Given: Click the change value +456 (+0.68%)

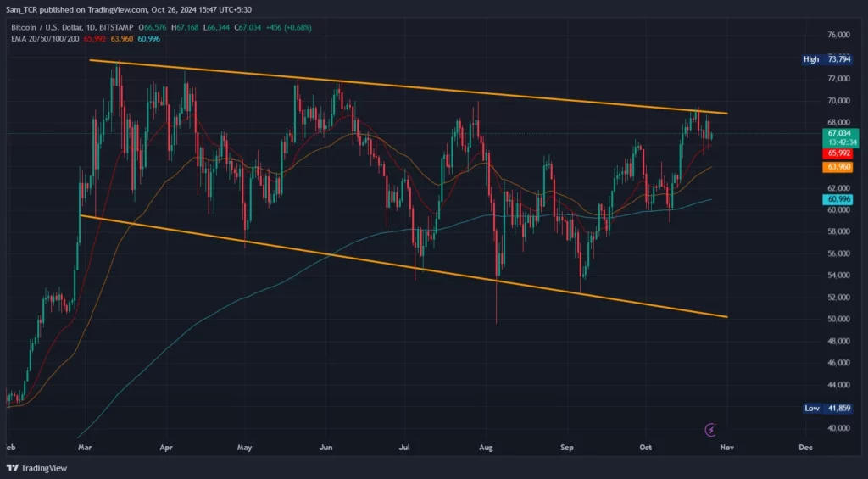Looking at the screenshot, I should [x=289, y=27].
